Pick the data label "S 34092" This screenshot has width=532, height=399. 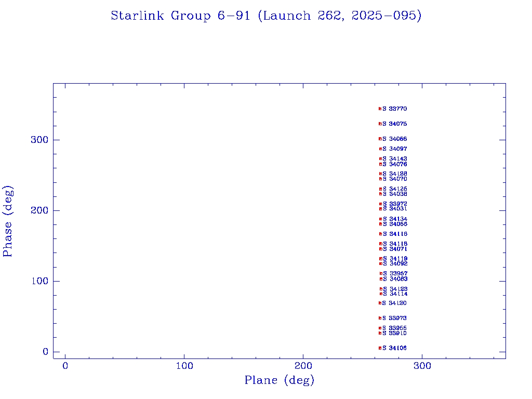pyautogui.click(x=395, y=263)
